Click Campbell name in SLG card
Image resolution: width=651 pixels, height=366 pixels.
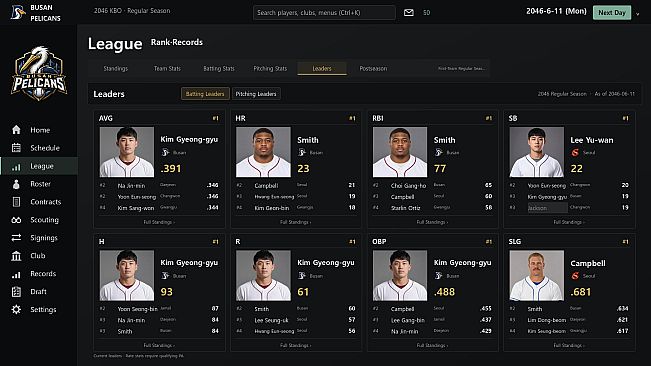click(x=588, y=264)
